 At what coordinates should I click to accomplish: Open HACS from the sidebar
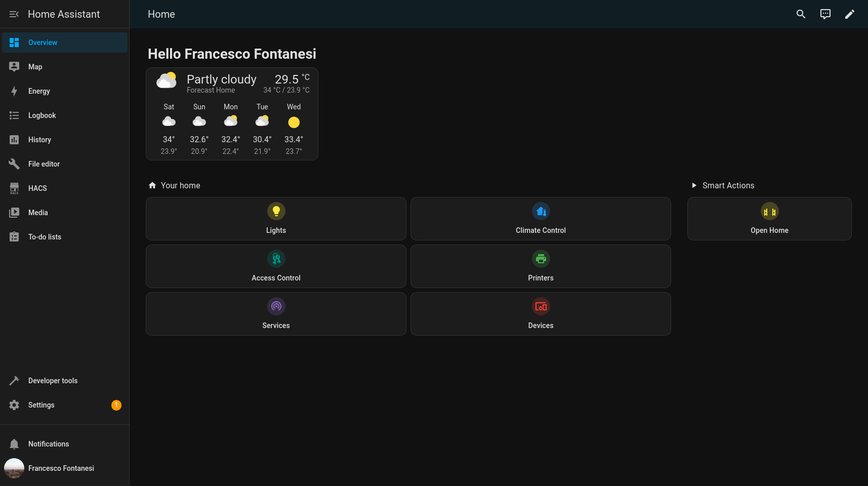coord(37,188)
